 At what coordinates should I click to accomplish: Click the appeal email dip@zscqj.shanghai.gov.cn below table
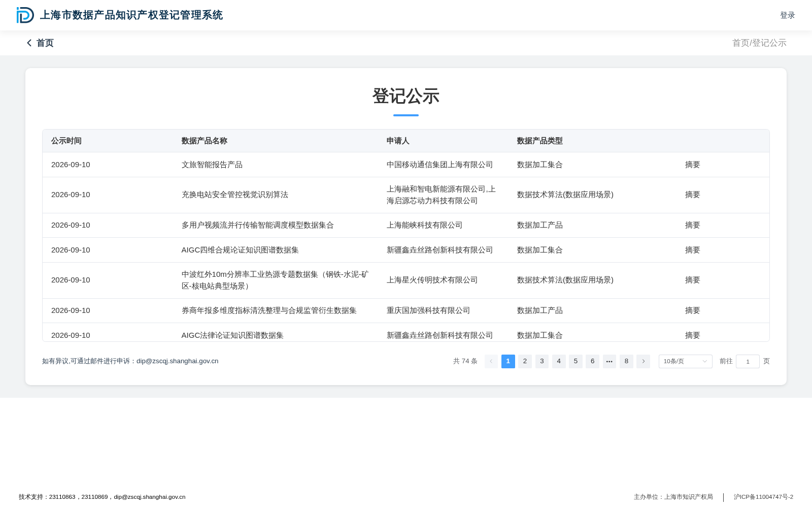pos(177,361)
